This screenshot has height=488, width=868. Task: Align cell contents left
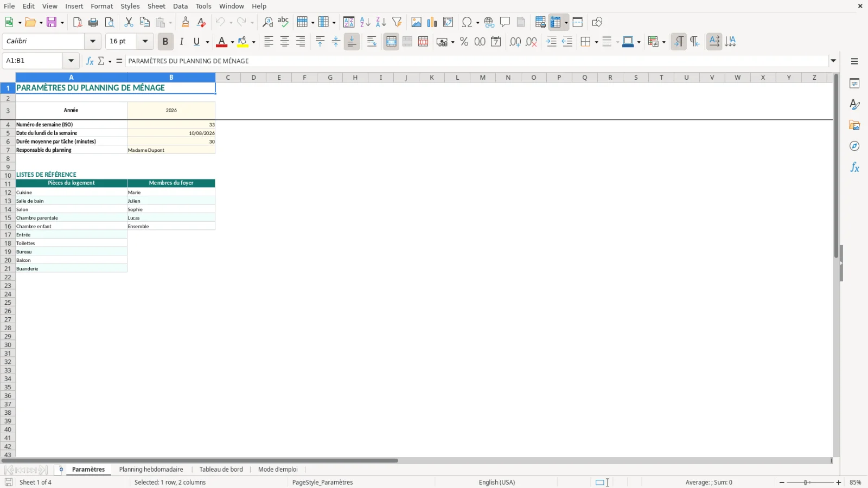[269, 42]
